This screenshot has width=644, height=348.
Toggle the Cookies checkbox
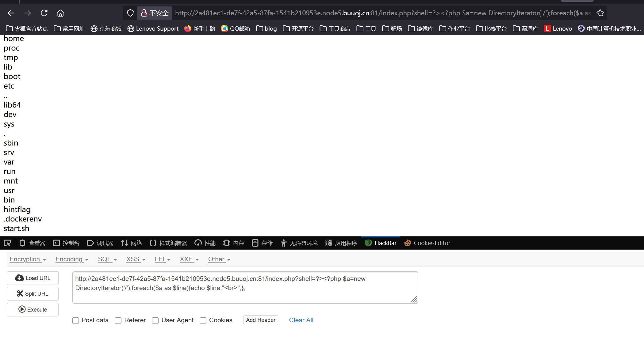[203, 320]
